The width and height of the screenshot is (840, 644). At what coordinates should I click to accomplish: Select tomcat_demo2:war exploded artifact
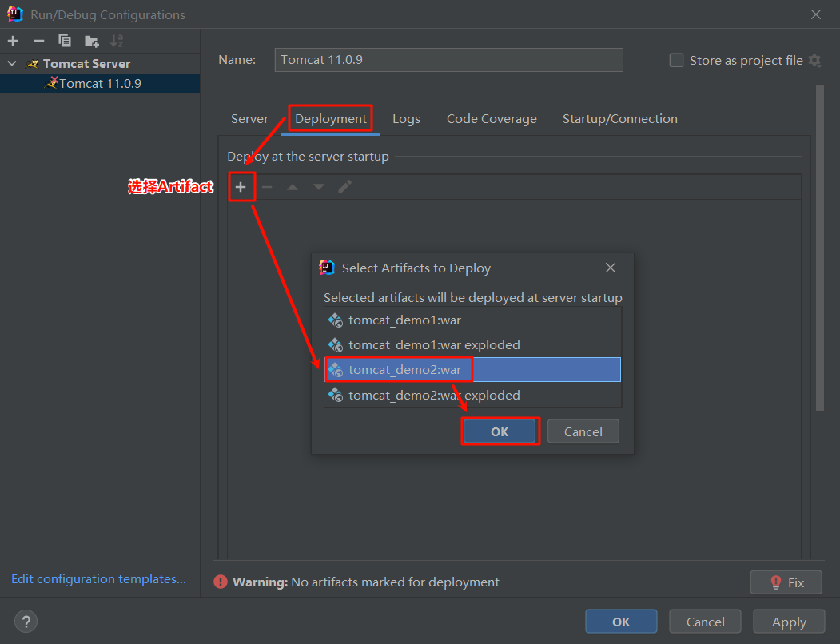point(472,395)
